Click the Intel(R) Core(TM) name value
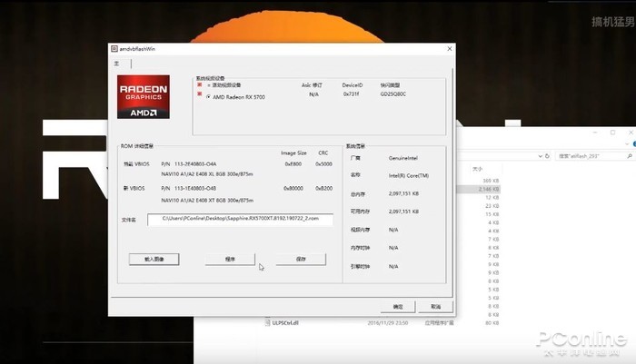The height and width of the screenshot is (364, 636). click(x=409, y=175)
